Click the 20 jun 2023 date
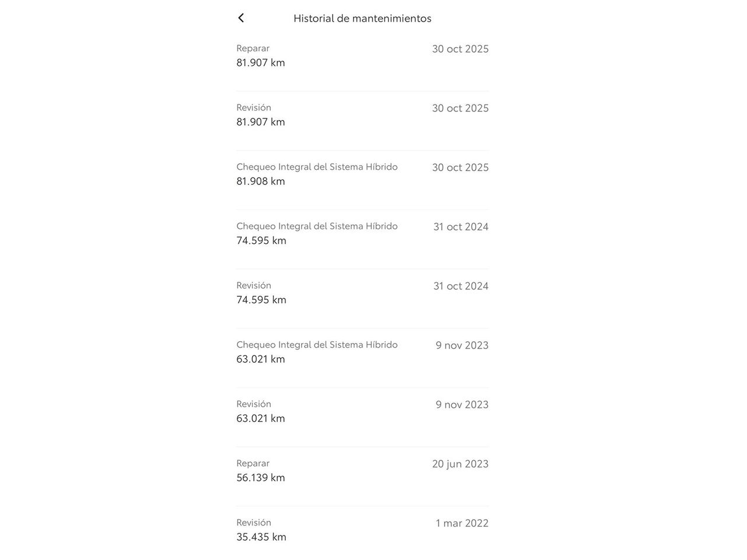 point(460,464)
